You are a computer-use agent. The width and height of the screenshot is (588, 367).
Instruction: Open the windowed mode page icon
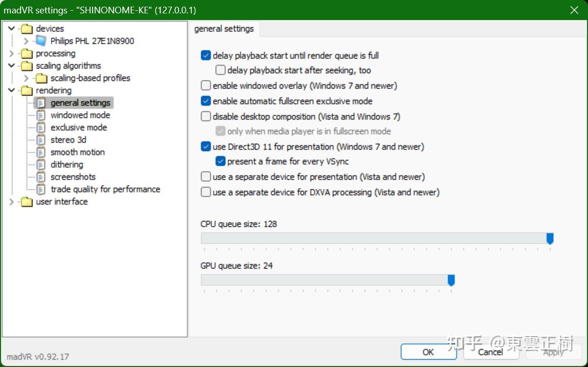41,115
